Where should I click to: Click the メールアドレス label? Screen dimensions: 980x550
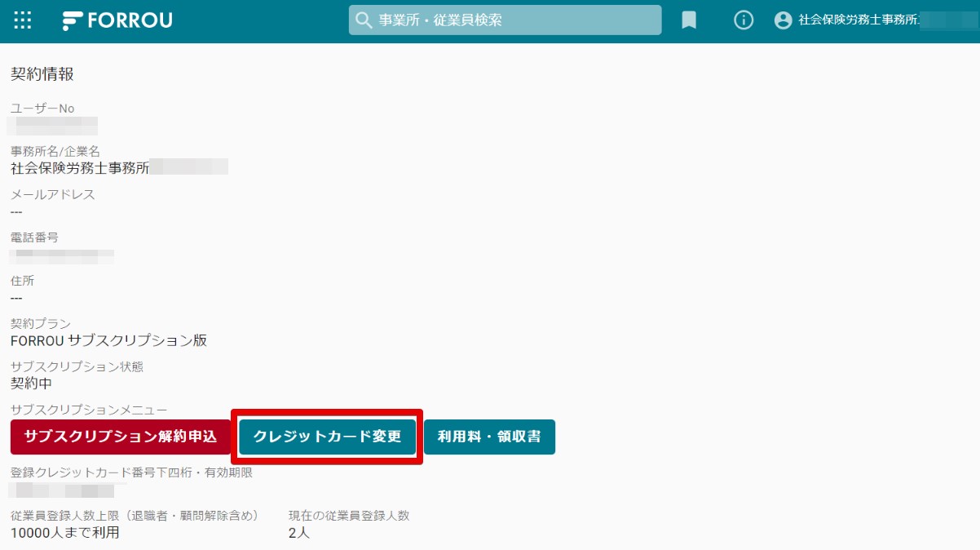click(x=53, y=194)
